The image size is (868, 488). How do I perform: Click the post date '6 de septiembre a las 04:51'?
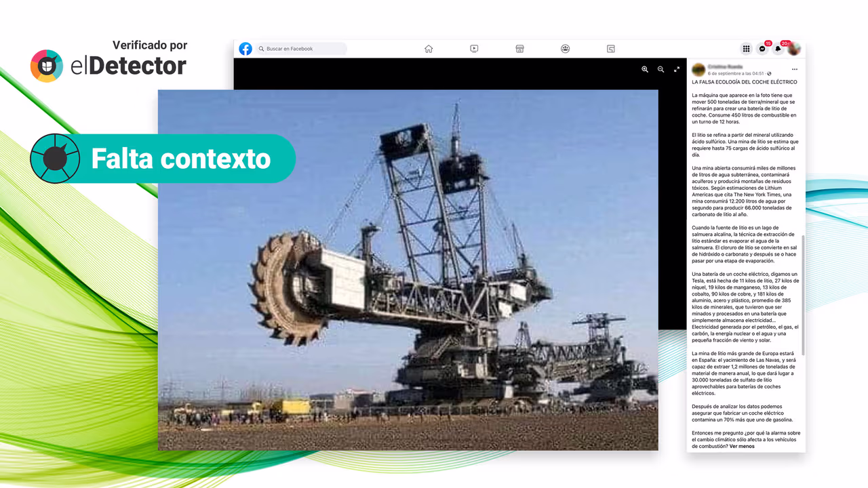click(736, 73)
